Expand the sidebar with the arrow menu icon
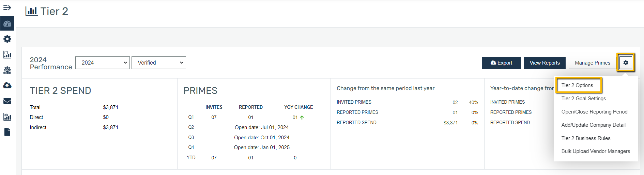Viewport: 644px width, 175px height. [7, 7]
